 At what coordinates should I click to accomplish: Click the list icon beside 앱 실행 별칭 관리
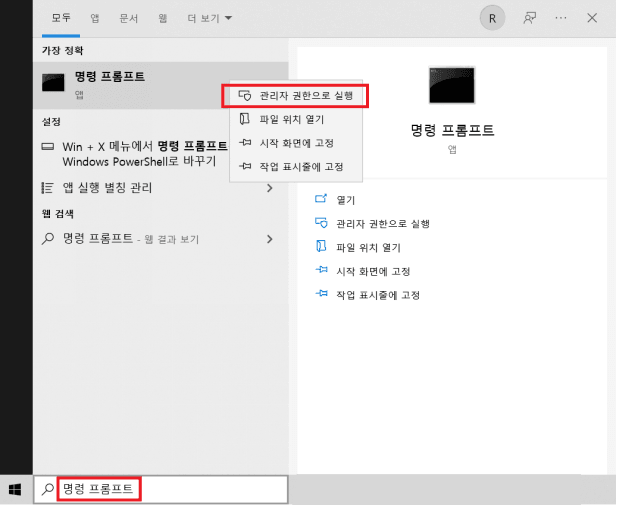point(47,188)
